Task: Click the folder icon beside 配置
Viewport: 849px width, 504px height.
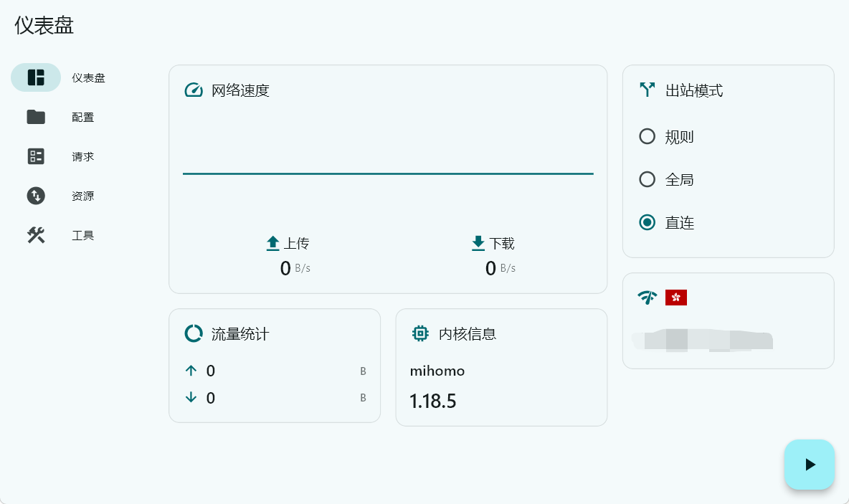Action: (x=36, y=117)
